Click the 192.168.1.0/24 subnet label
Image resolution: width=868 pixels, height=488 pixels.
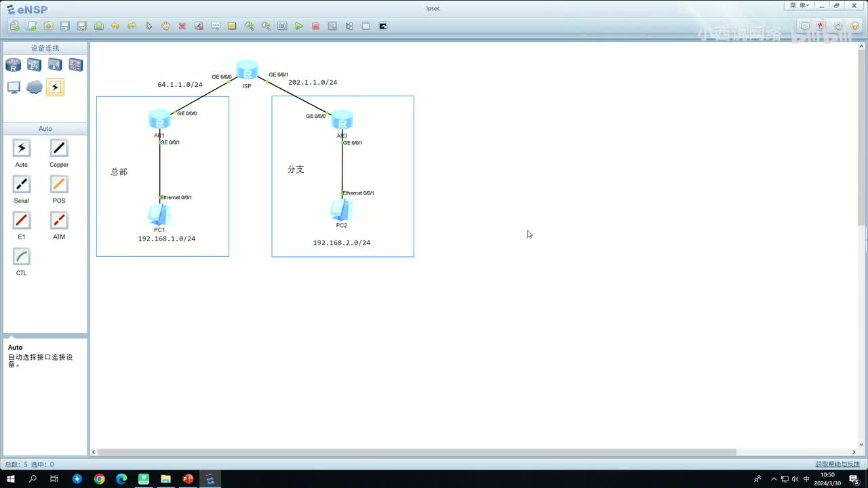click(x=167, y=239)
